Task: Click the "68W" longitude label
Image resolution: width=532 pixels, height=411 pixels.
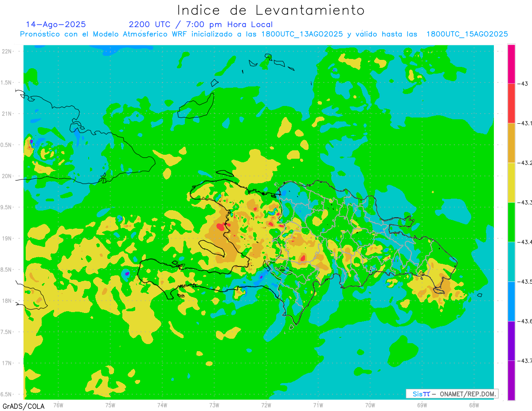Action: tap(473, 405)
